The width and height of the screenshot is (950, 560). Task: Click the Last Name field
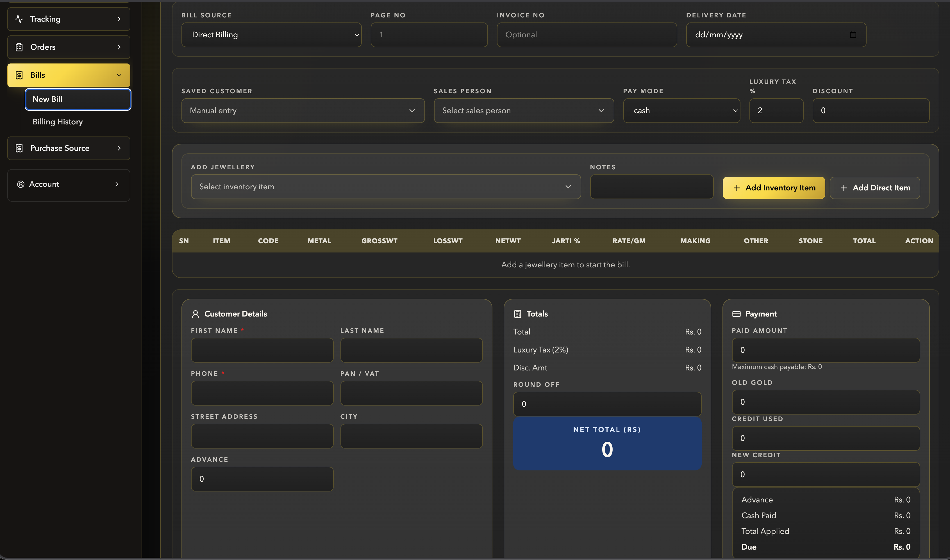[412, 350]
